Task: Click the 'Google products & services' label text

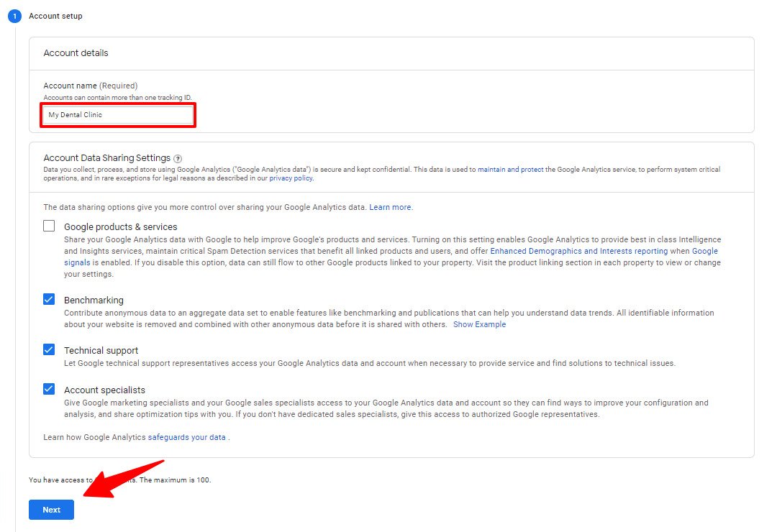Action: [x=120, y=226]
